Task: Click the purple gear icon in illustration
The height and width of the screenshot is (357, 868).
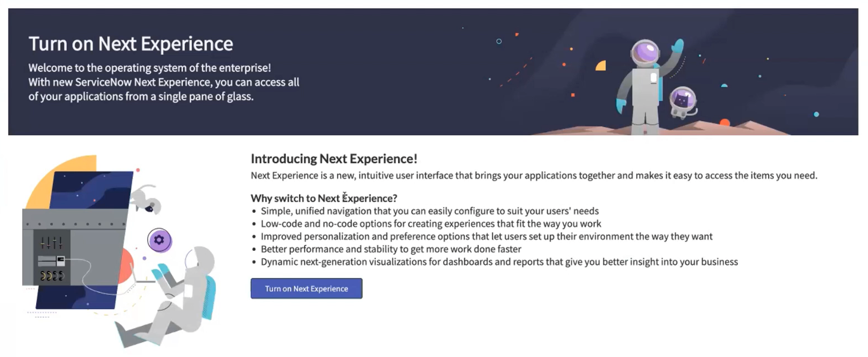Action: [160, 240]
